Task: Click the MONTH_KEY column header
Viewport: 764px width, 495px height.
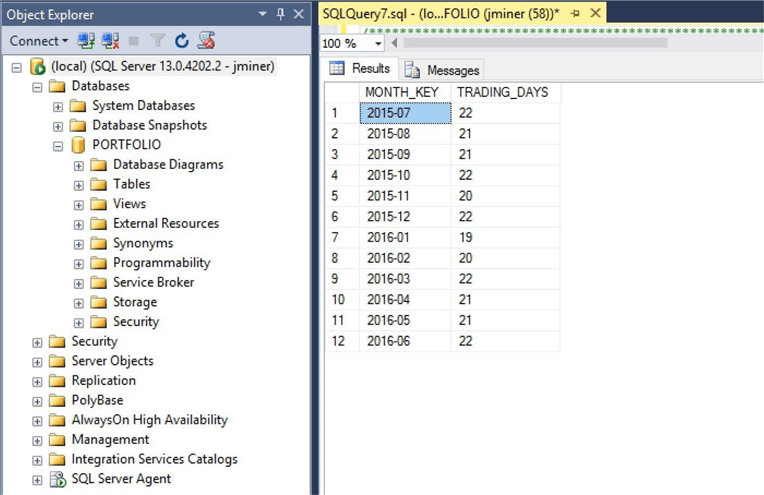Action: pos(402,93)
